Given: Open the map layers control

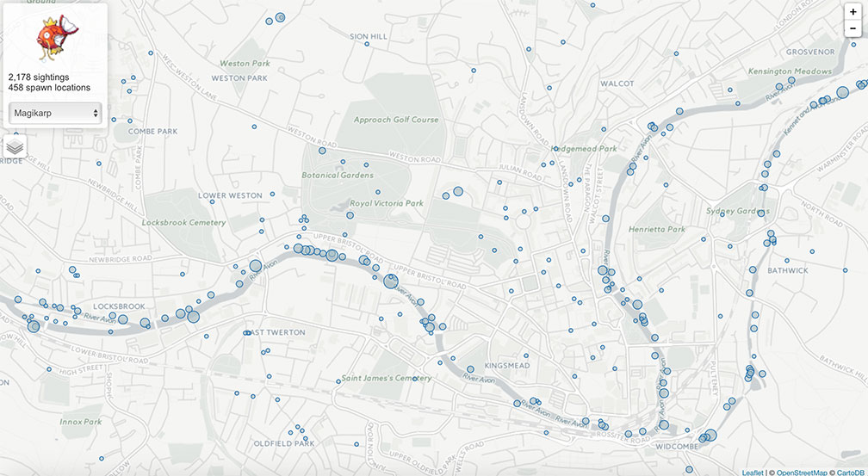Looking at the screenshot, I should pos(15,146).
